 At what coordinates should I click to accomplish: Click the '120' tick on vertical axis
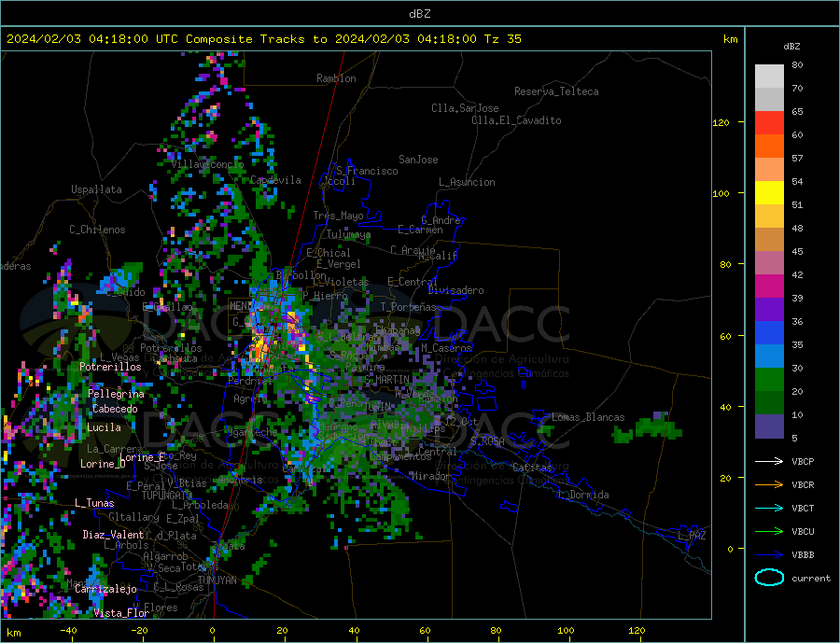(x=721, y=122)
